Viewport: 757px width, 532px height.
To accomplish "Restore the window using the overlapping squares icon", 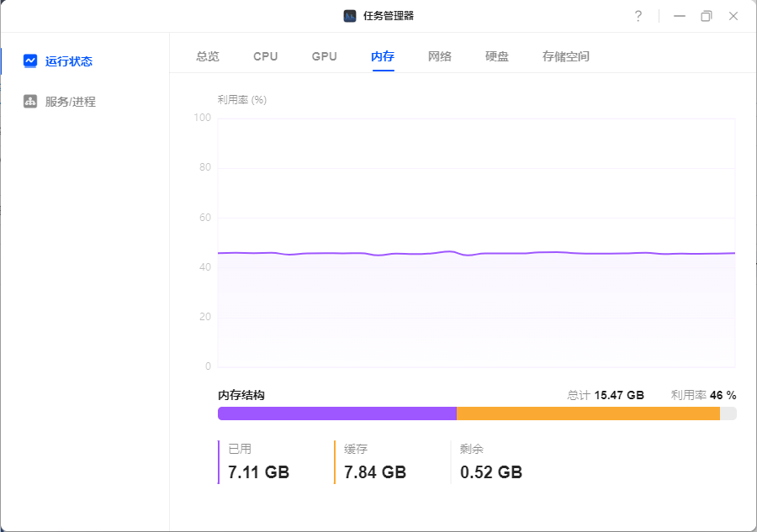I will (707, 16).
